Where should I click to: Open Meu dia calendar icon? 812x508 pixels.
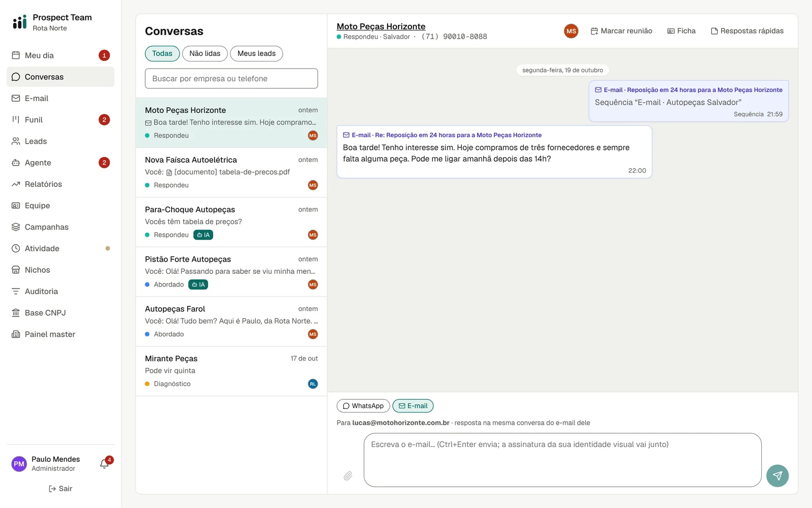point(16,55)
